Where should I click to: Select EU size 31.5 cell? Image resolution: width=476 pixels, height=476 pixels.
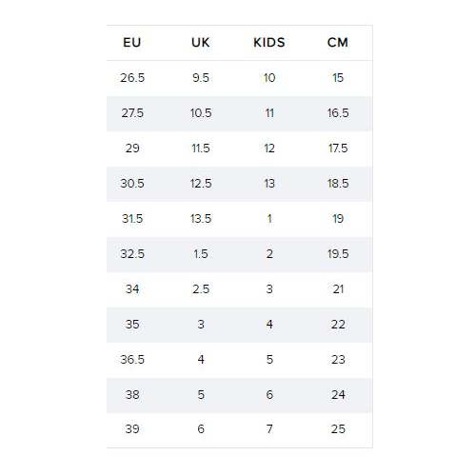[x=132, y=219]
